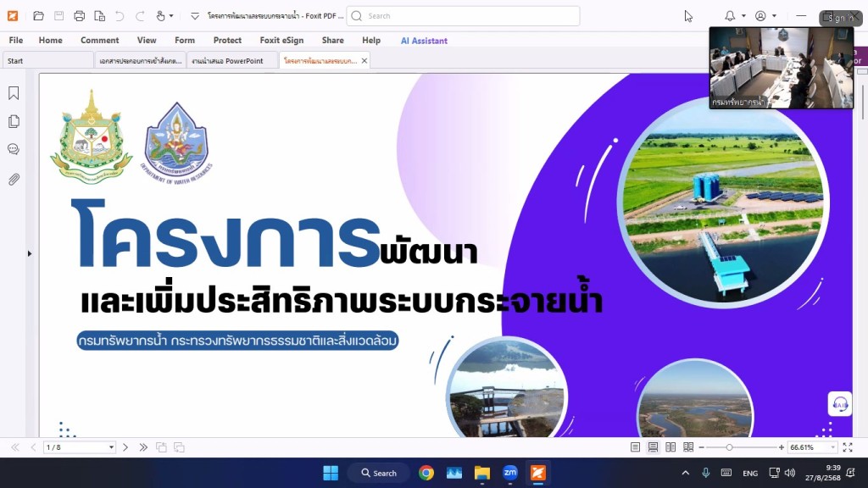Switch to single page view mode
This screenshot has height=488, width=868.
(636, 447)
